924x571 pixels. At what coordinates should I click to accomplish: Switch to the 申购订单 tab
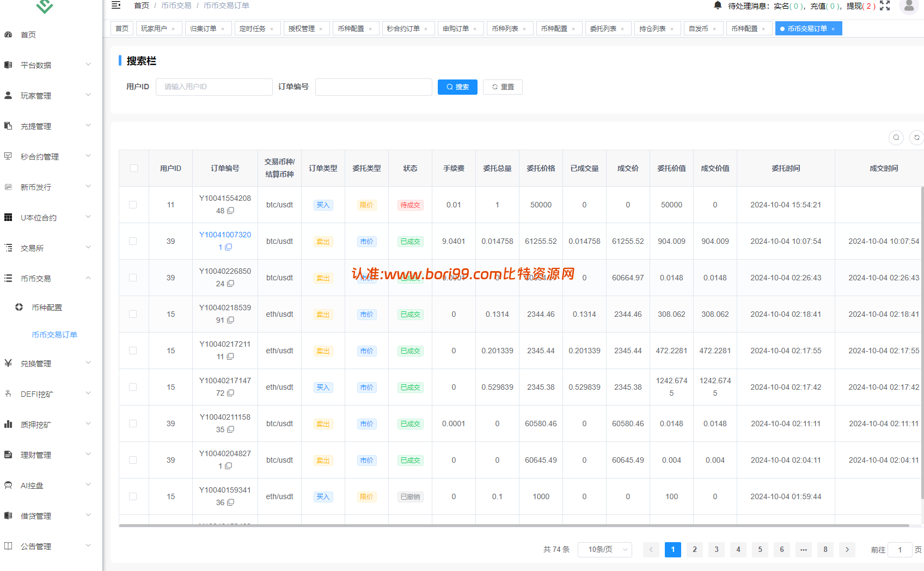click(x=461, y=28)
